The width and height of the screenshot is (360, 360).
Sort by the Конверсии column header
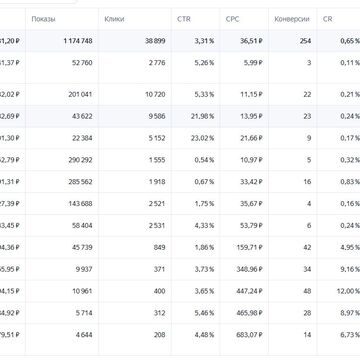point(292,19)
